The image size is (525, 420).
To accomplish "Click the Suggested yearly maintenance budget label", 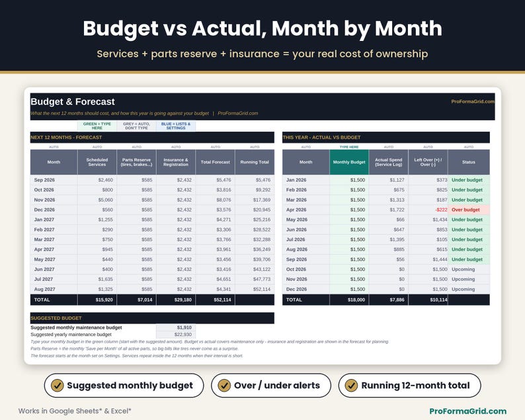I will 71,335.
